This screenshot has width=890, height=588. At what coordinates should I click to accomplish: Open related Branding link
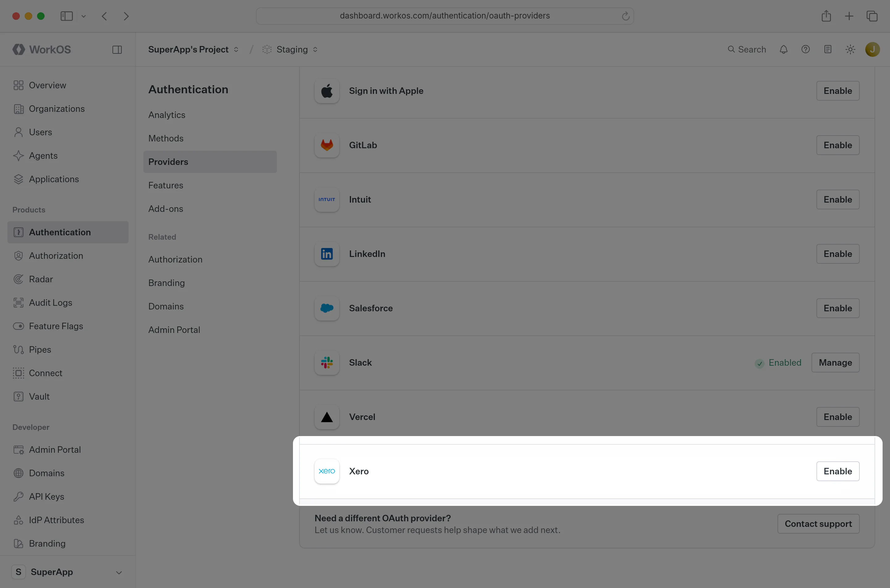(210, 283)
